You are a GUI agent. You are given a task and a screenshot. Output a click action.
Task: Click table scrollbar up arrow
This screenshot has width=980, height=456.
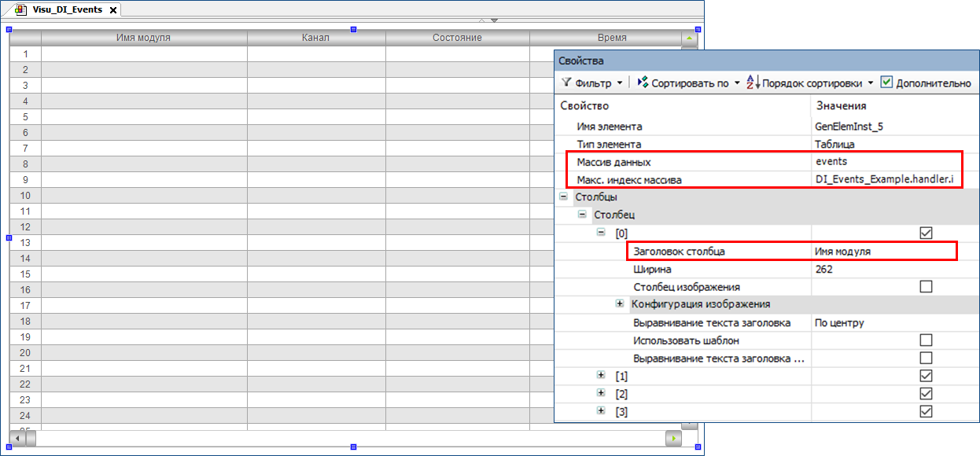pos(689,38)
